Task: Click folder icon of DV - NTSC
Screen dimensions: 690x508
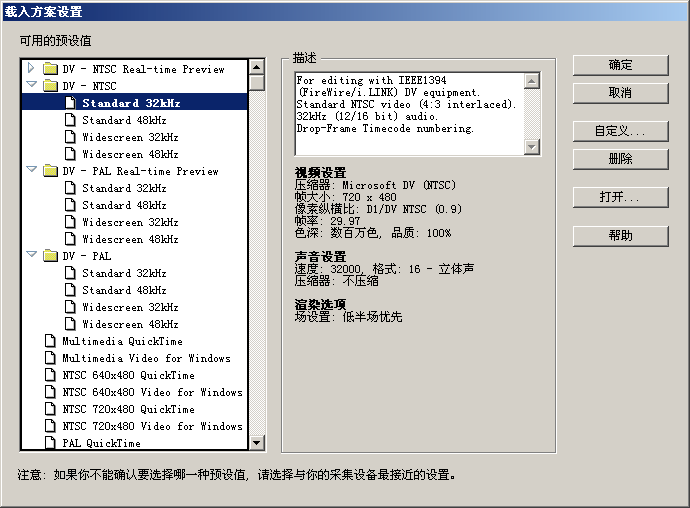Action: [51, 86]
